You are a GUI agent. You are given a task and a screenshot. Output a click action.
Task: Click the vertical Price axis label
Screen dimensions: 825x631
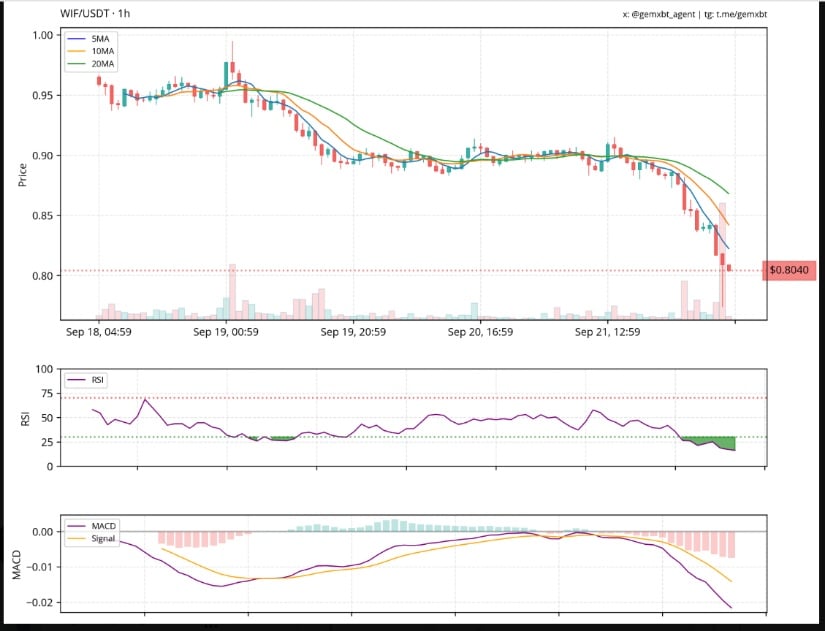22,175
